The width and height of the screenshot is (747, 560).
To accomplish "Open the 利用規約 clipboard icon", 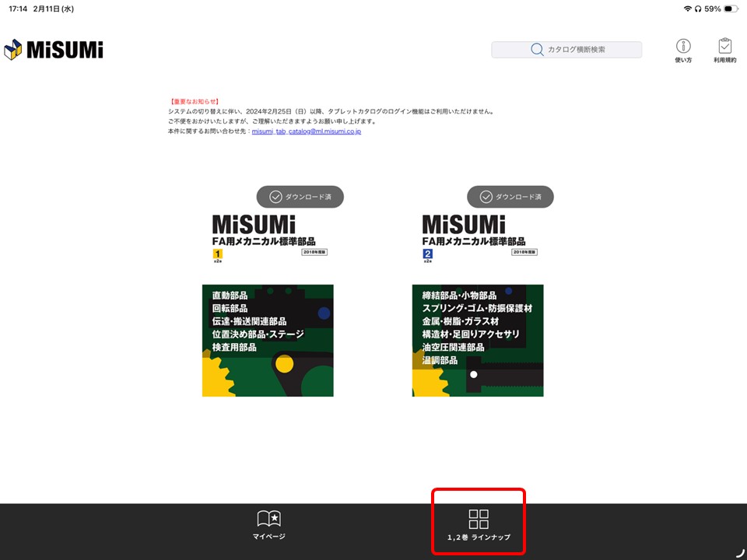I will tap(724, 46).
